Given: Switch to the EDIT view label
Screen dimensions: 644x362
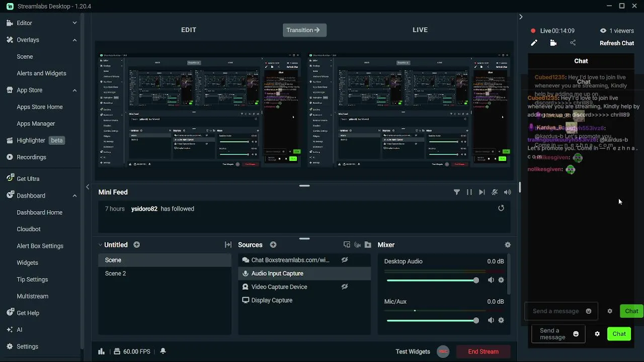Looking at the screenshot, I should [x=189, y=30].
